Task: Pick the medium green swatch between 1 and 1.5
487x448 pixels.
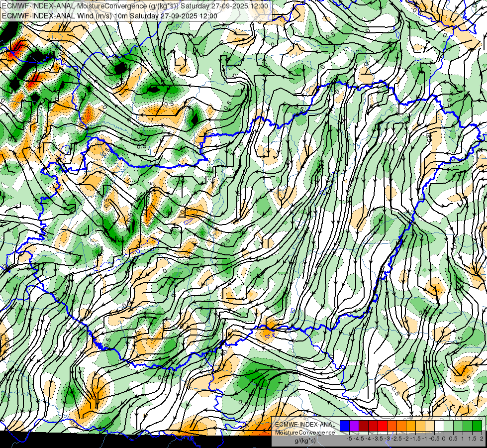Action: (468, 426)
